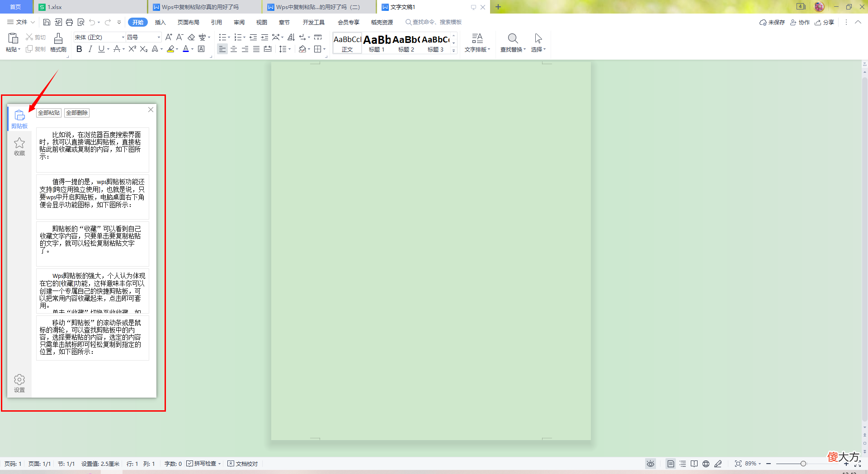Enable Justify alignment
This screenshot has height=474, width=868.
click(256, 49)
